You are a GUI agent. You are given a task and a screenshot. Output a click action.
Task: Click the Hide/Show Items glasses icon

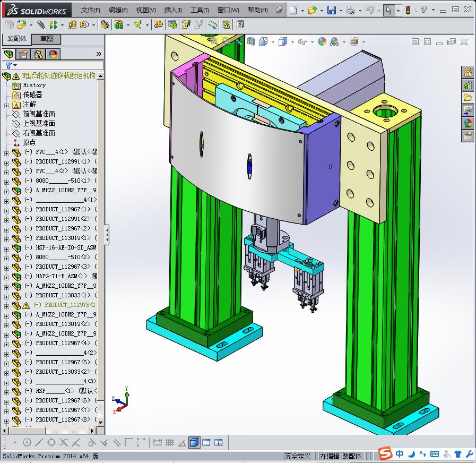(302, 41)
